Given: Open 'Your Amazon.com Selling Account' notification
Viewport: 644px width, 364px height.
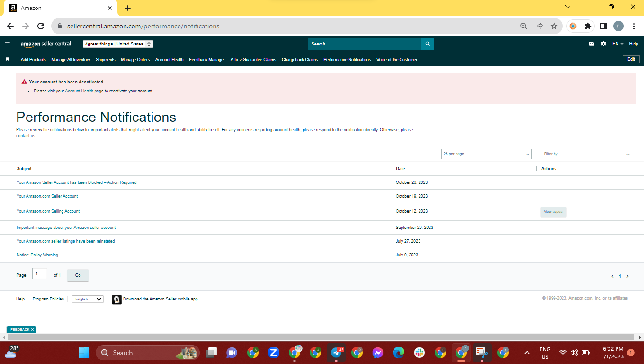Looking at the screenshot, I should point(48,211).
